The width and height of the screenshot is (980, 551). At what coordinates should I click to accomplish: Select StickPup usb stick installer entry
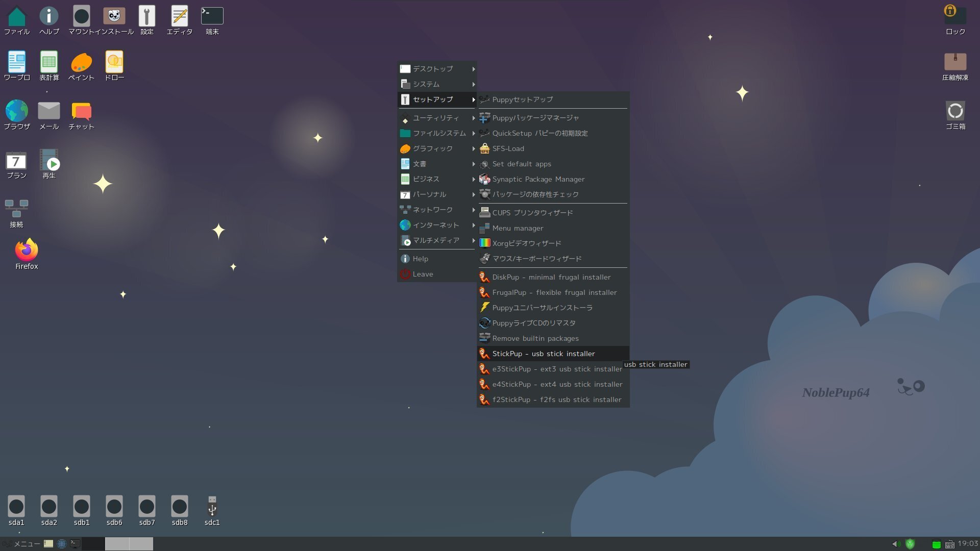point(543,354)
